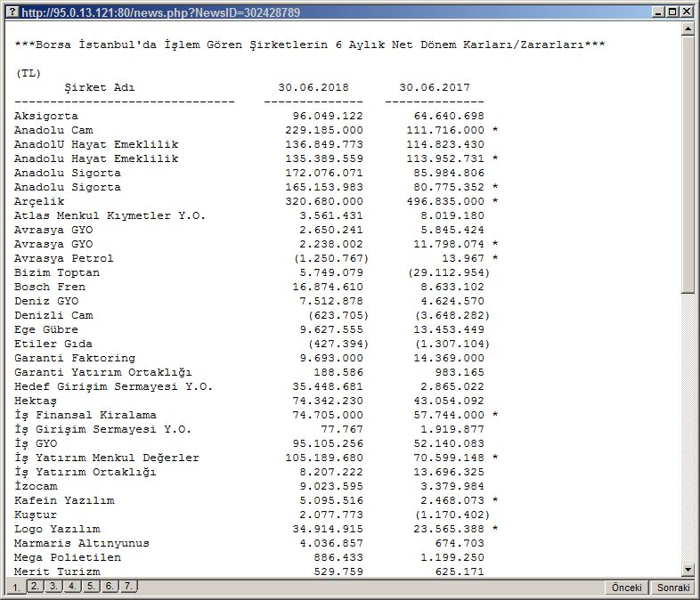Click the scrollbar up arrow

[688, 29]
